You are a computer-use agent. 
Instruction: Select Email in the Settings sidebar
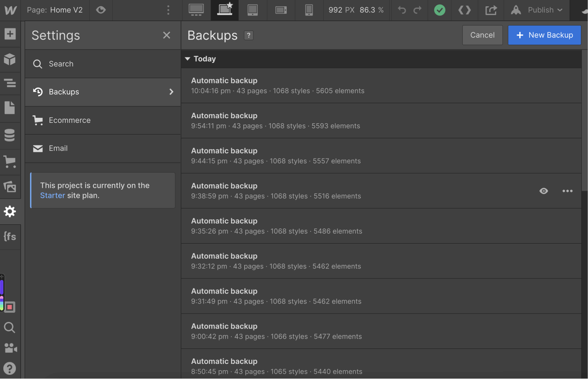point(58,148)
